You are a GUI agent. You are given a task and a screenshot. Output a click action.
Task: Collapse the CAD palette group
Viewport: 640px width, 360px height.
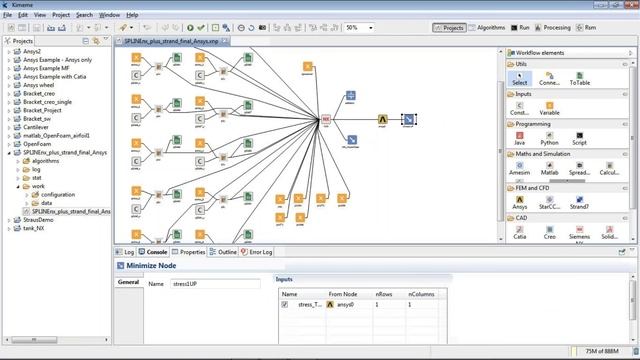click(x=625, y=218)
